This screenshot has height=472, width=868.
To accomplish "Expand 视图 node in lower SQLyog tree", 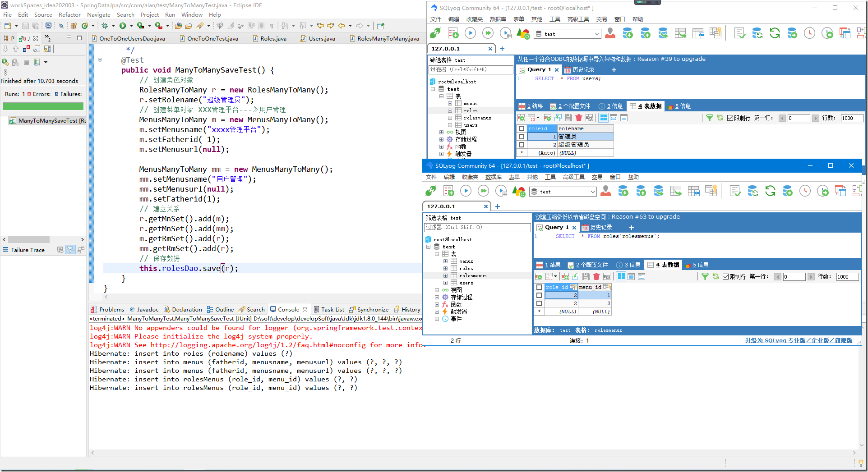I will (x=437, y=290).
